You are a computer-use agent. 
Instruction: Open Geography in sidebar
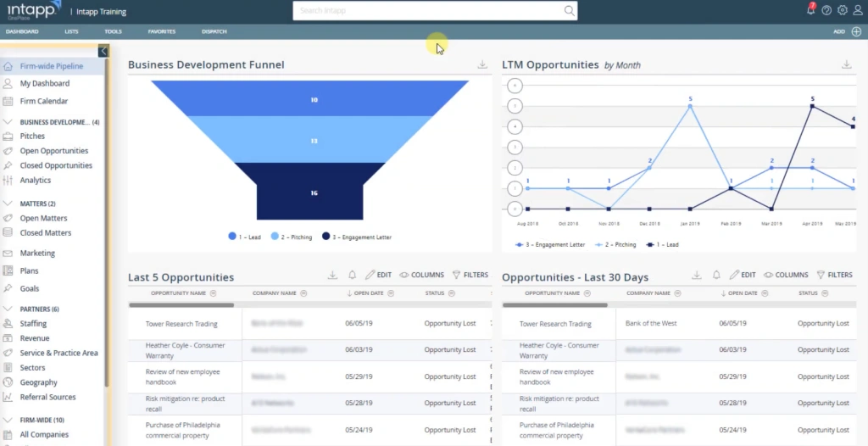[39, 382]
